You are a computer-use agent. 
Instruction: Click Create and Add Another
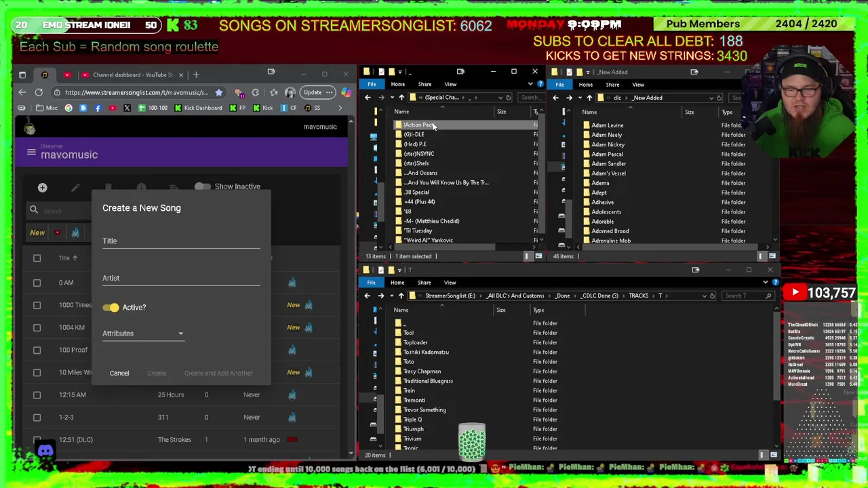[218, 373]
